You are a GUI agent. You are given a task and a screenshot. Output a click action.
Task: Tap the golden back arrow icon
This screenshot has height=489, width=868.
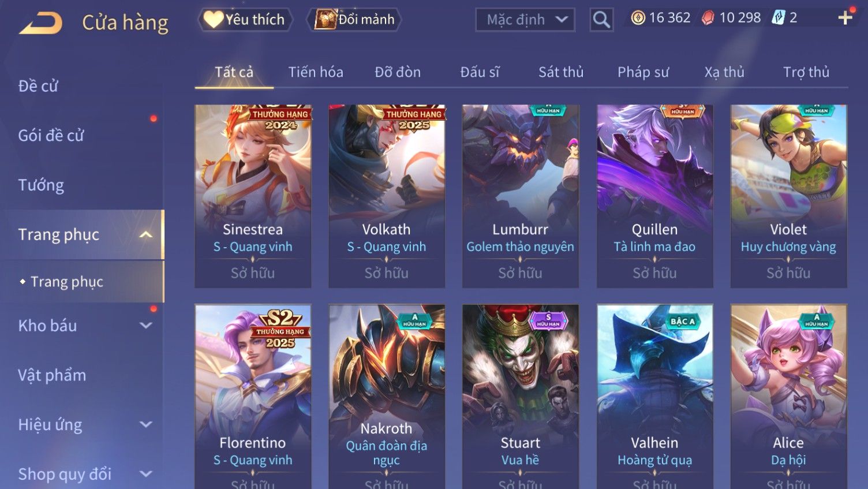click(x=40, y=23)
